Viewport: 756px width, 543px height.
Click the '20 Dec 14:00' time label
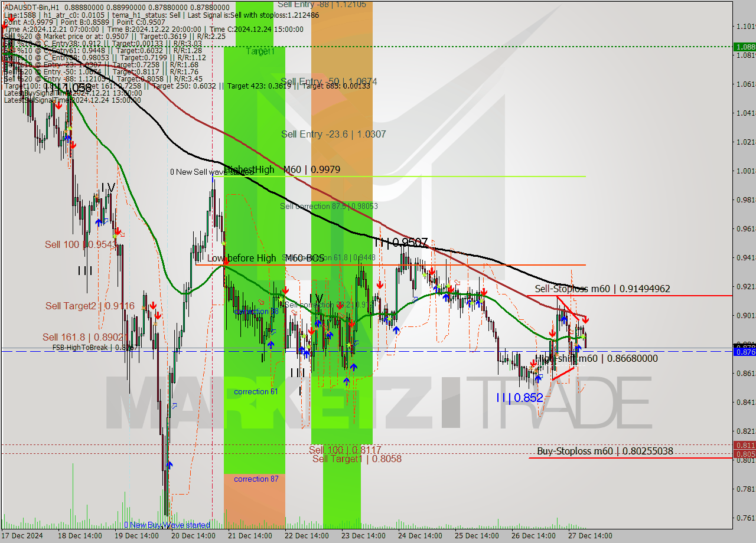pos(193,536)
